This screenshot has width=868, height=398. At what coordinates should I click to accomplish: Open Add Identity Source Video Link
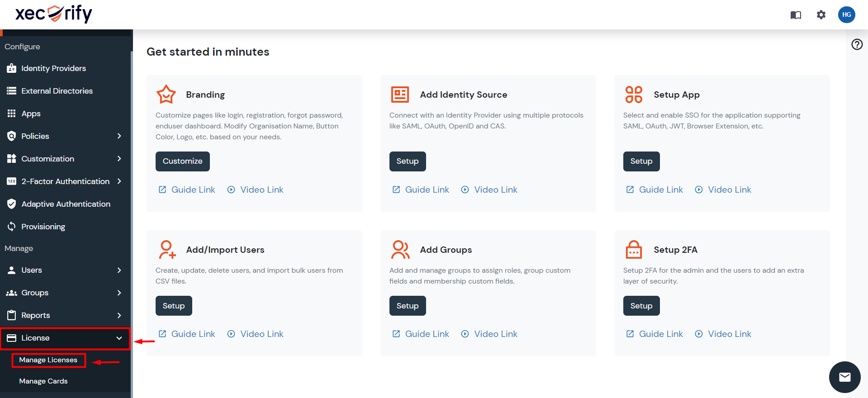[x=489, y=190]
